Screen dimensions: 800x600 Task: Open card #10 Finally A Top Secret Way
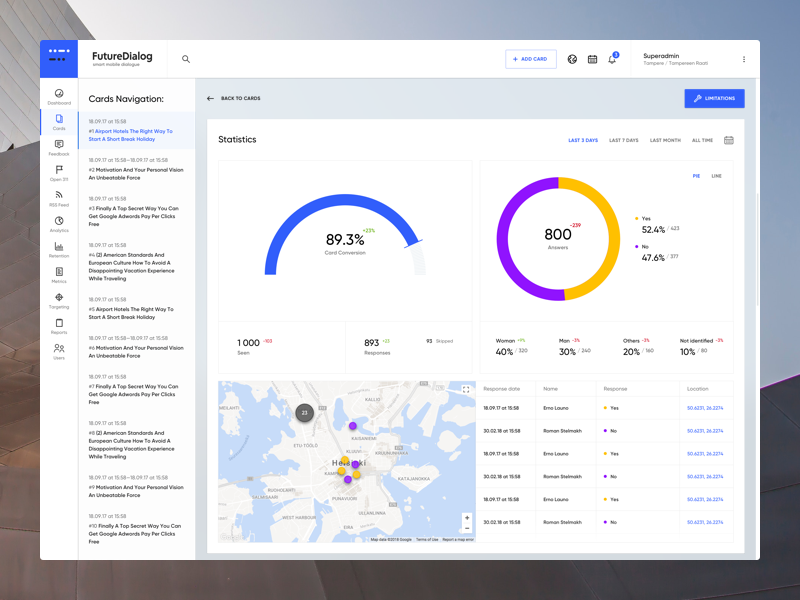point(136,529)
